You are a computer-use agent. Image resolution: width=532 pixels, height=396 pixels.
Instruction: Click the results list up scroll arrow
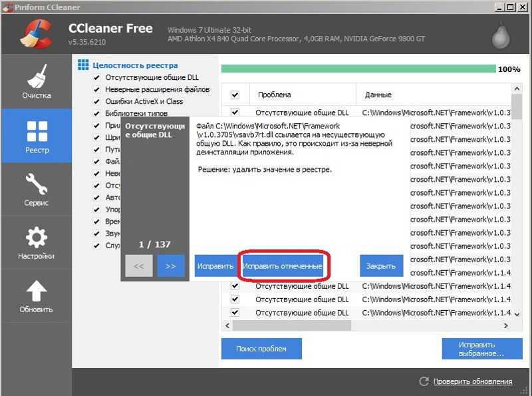coord(517,89)
